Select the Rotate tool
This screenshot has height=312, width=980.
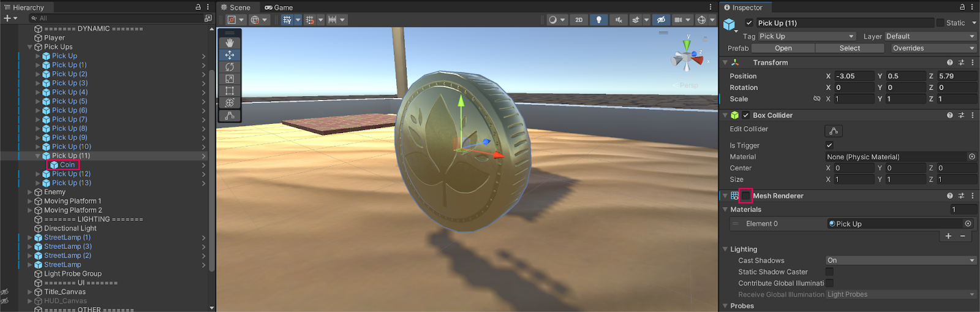click(x=230, y=67)
